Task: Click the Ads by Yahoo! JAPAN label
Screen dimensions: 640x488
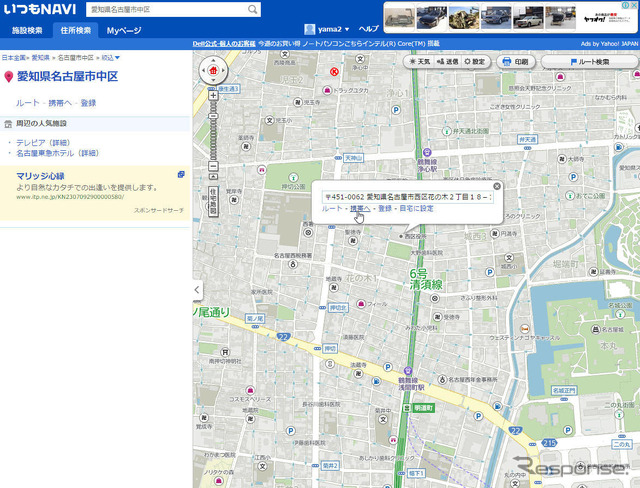Action: (x=609, y=44)
